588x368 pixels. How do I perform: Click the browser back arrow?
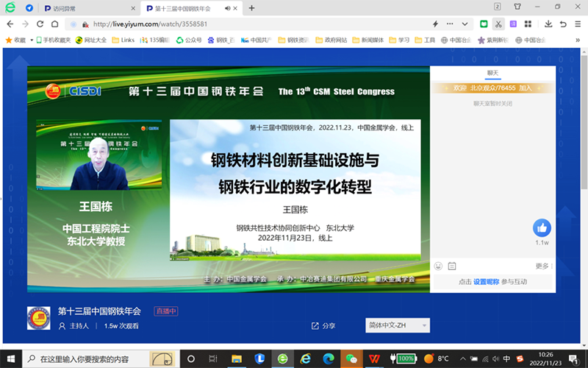pos(10,24)
